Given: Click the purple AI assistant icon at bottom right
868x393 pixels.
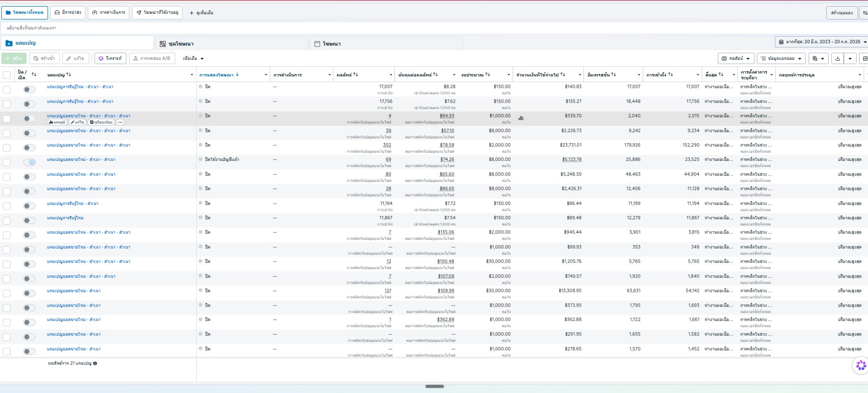Looking at the screenshot, I should click(x=861, y=365).
